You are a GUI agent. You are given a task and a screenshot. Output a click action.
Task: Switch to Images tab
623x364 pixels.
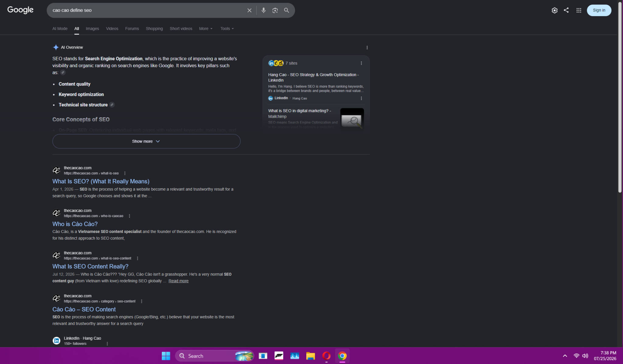point(92,29)
